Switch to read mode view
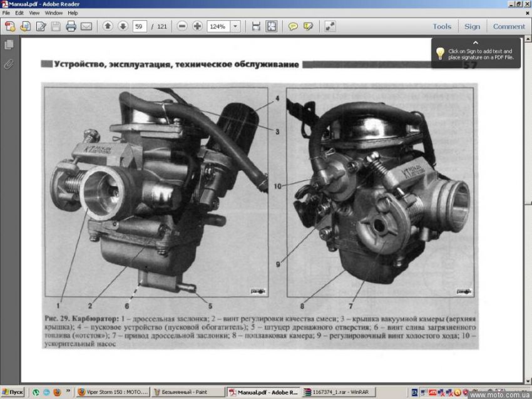This screenshot has width=532, height=399. click(x=330, y=26)
